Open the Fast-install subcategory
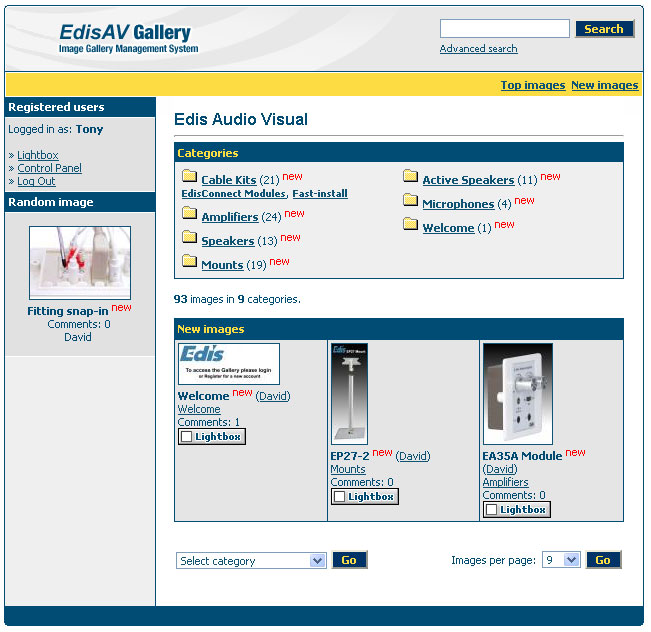The height and width of the screenshot is (632, 651). pyautogui.click(x=320, y=194)
